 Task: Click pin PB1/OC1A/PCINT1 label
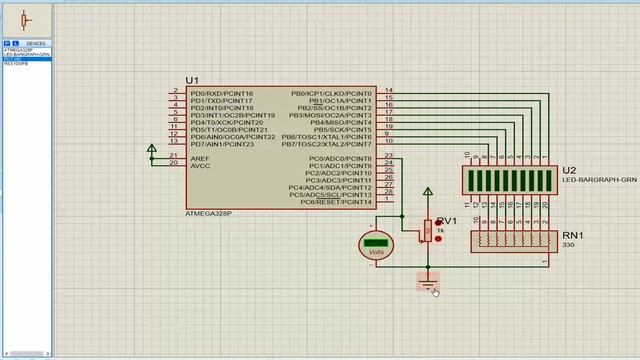coord(340,101)
